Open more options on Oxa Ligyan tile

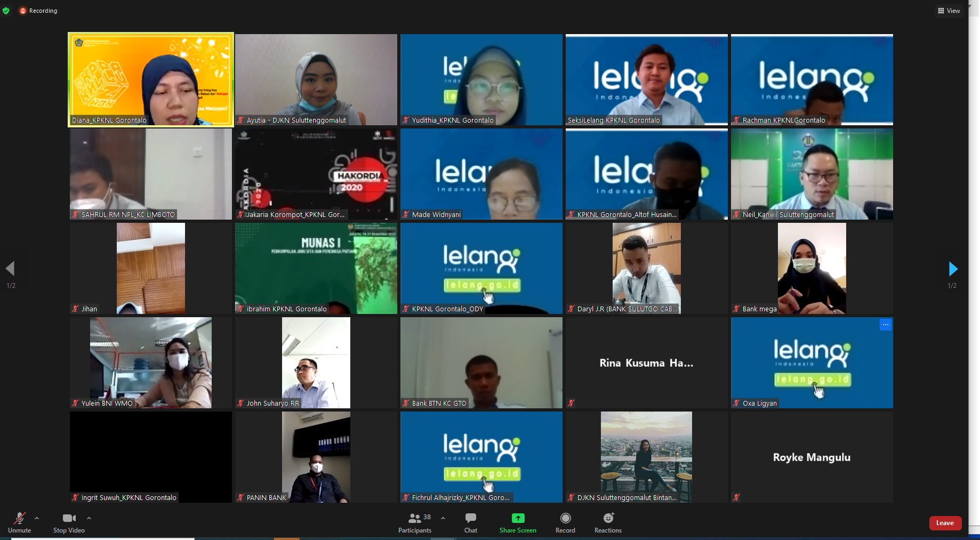coord(885,325)
